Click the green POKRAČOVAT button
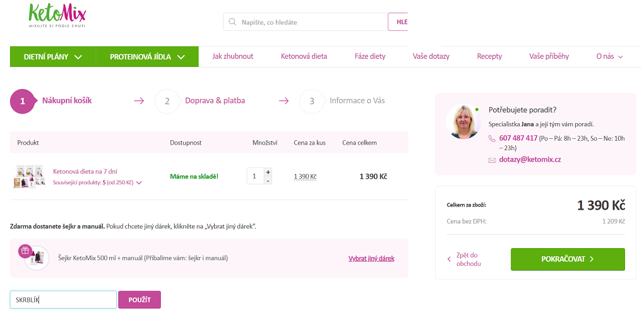This screenshot has height=315, width=644. [568, 259]
